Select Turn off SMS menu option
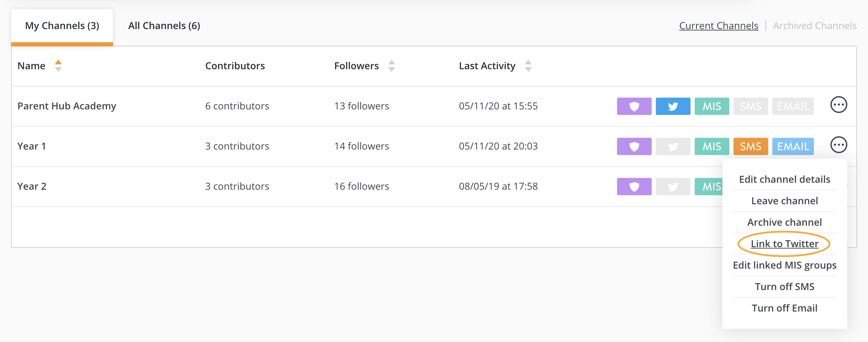Image resolution: width=868 pixels, height=342 pixels. [784, 287]
